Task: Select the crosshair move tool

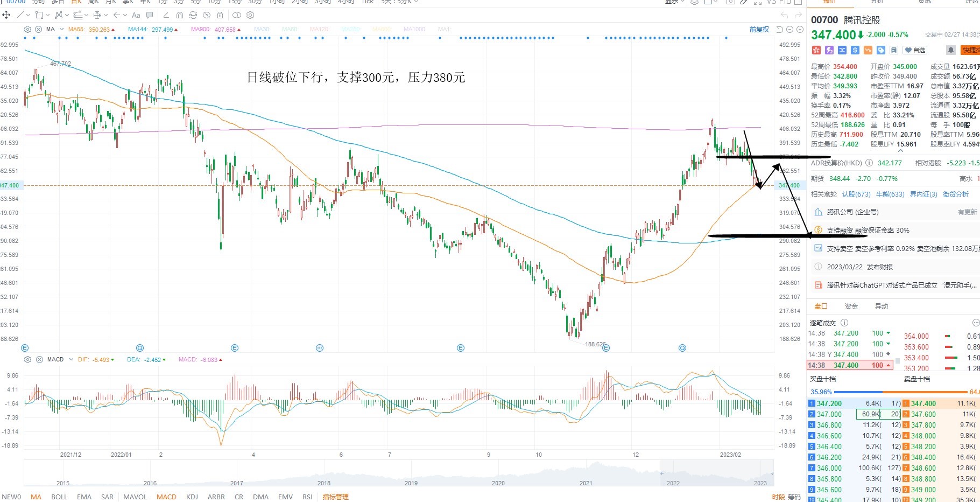Action: pos(6,15)
